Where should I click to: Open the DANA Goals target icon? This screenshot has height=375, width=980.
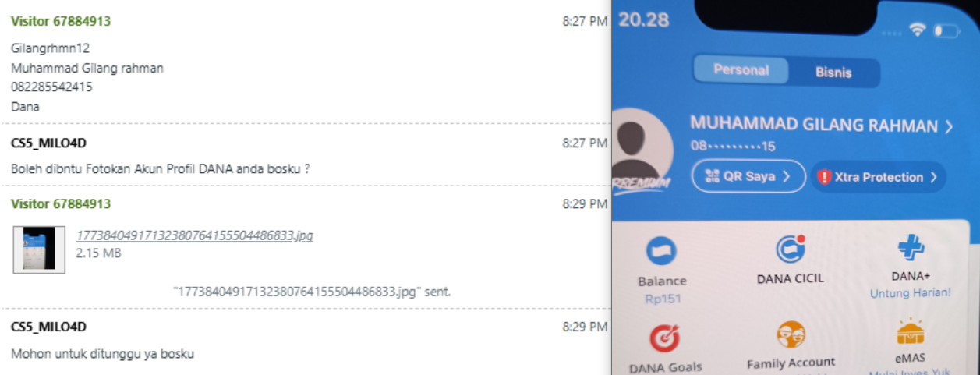665,339
